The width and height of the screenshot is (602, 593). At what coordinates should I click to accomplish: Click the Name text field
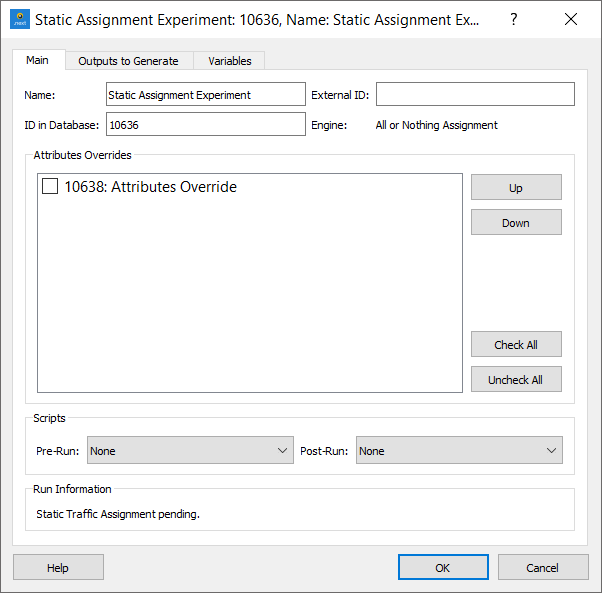click(205, 94)
